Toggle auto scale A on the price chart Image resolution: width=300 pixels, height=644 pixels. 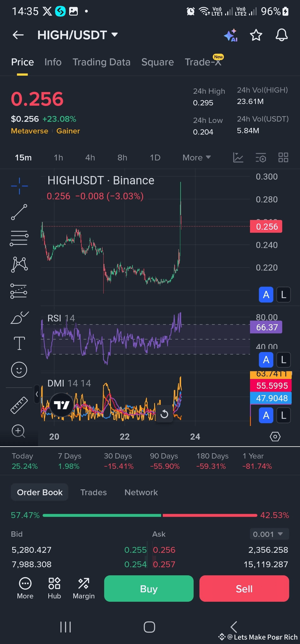tap(266, 294)
